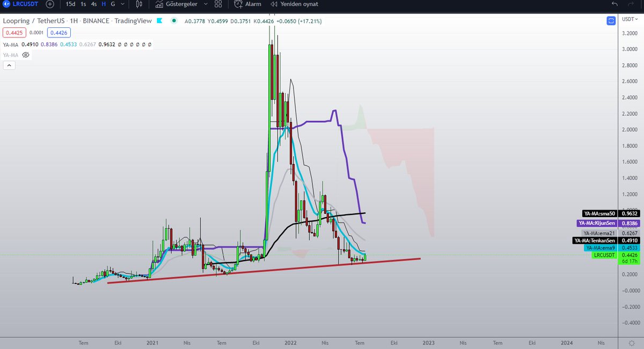Click the 2022 label on time axis
The image size is (644, 349).
tap(290, 342)
